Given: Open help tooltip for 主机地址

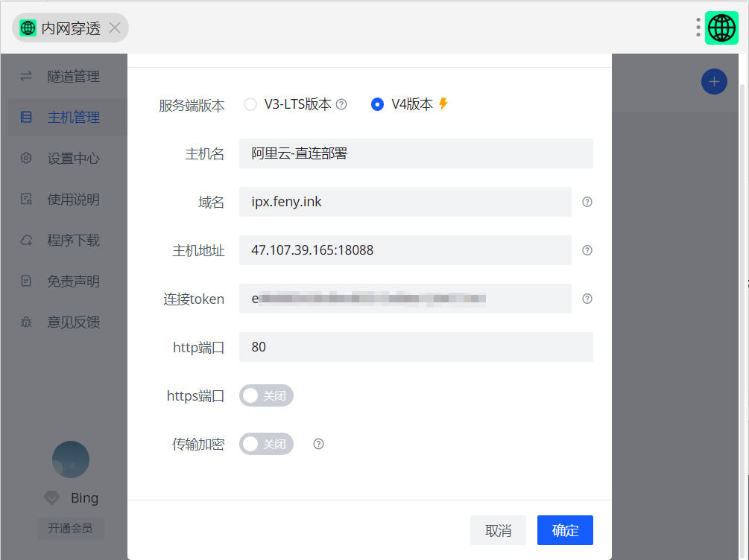Looking at the screenshot, I should tap(587, 250).
